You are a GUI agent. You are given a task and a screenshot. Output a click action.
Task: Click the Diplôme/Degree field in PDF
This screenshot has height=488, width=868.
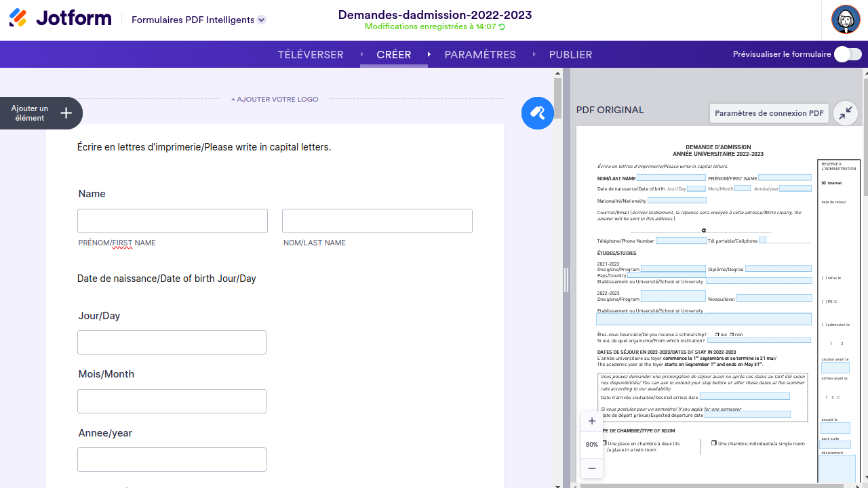point(778,269)
